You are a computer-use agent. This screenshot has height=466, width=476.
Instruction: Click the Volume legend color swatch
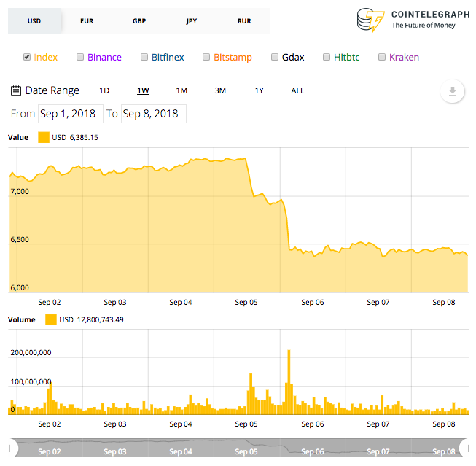tap(51, 319)
